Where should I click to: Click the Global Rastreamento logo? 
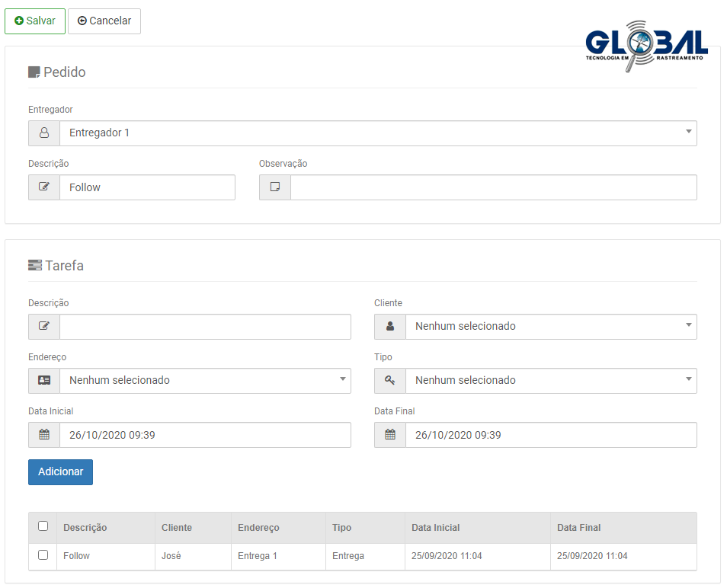(646, 47)
